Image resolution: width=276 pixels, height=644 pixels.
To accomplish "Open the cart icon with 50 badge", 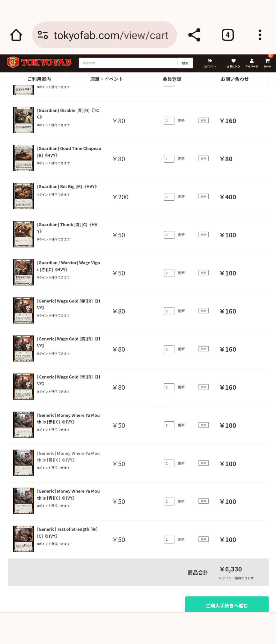I will click(x=267, y=63).
